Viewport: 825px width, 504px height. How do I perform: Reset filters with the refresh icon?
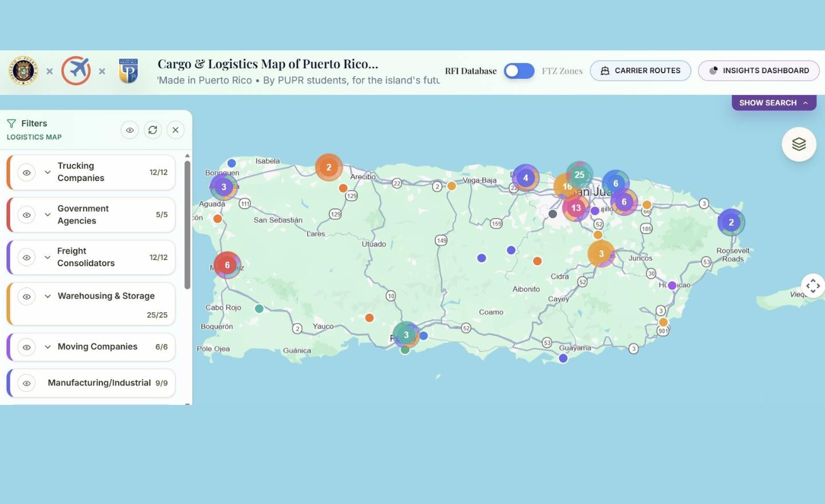coord(153,130)
